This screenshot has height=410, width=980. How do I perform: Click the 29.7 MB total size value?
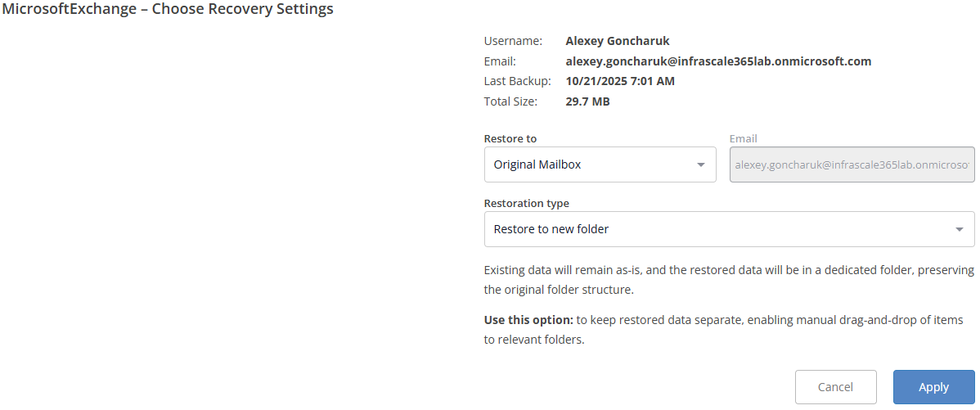tap(587, 101)
